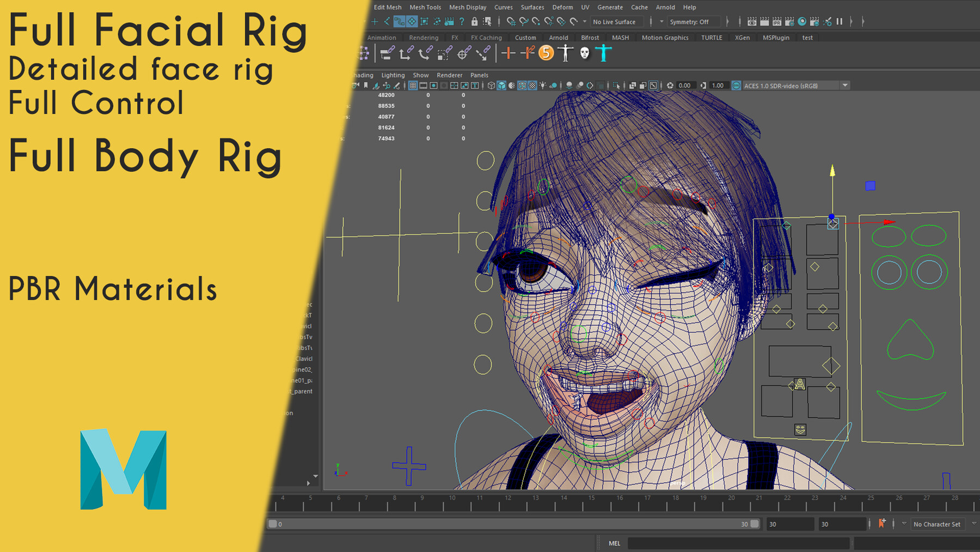The height and width of the screenshot is (552, 980).
Task: Select the Snap to Grid magnet icon
Action: click(x=511, y=22)
